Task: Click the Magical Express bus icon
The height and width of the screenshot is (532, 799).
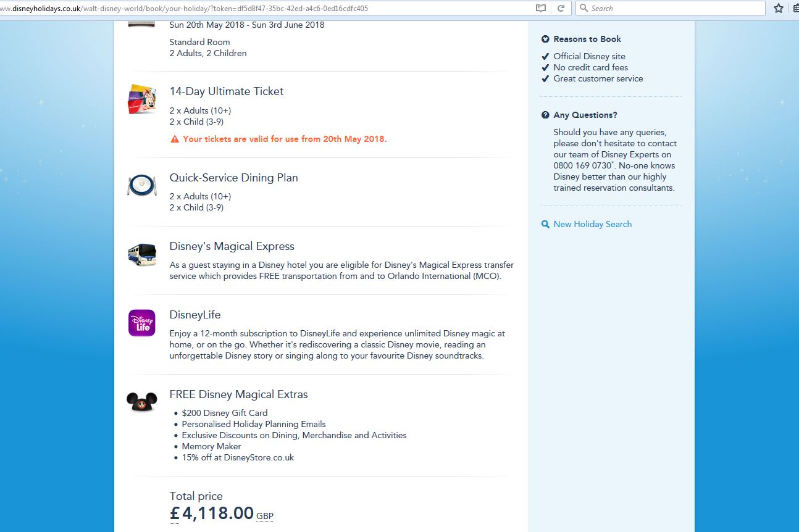Action: point(141,254)
